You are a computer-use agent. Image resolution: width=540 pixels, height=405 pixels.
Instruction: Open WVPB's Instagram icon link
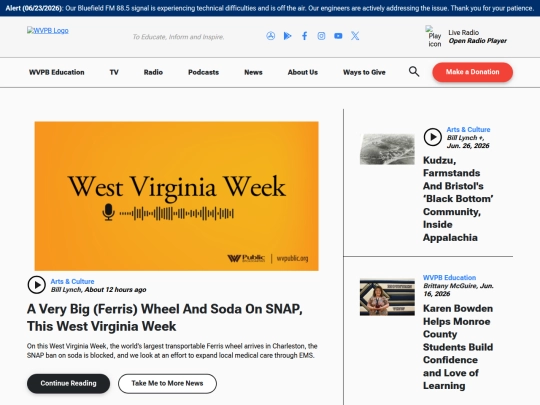(321, 36)
